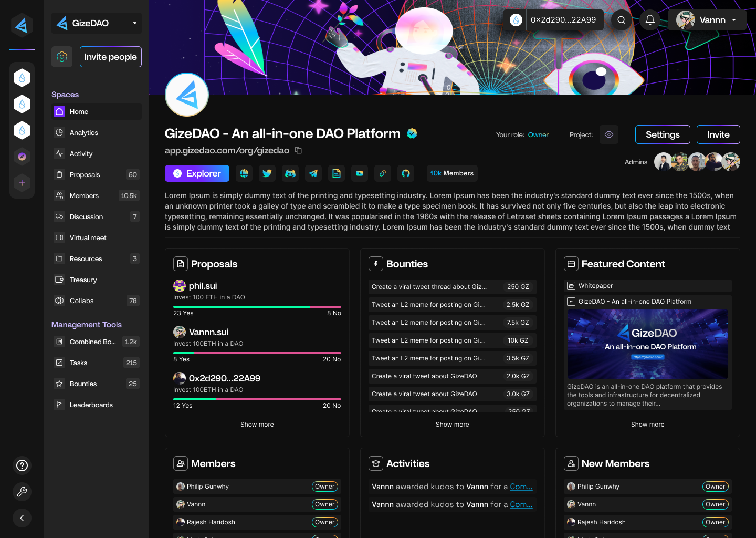The height and width of the screenshot is (538, 756).
Task: Open the 250 GZ viral tweet thread bounty
Action: [453, 287]
